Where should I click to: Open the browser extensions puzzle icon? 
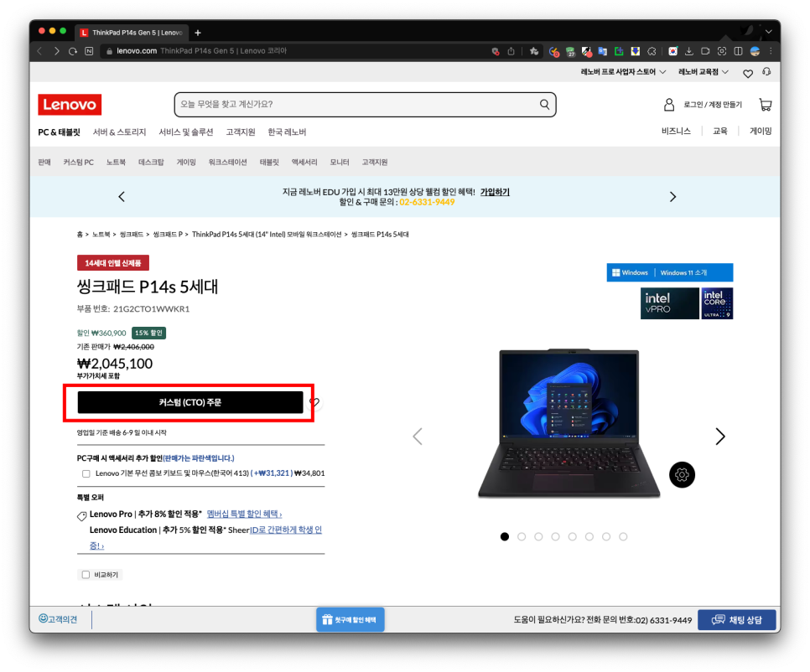[652, 51]
